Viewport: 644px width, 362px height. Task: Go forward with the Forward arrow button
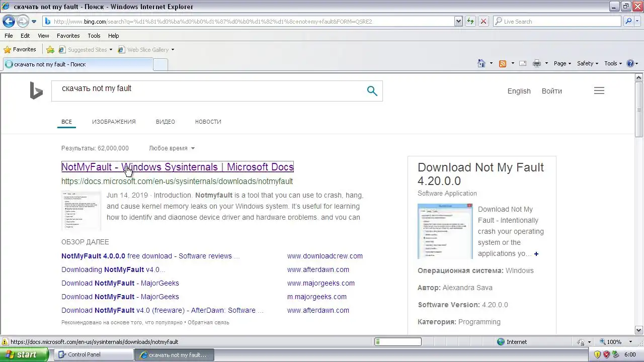23,21
